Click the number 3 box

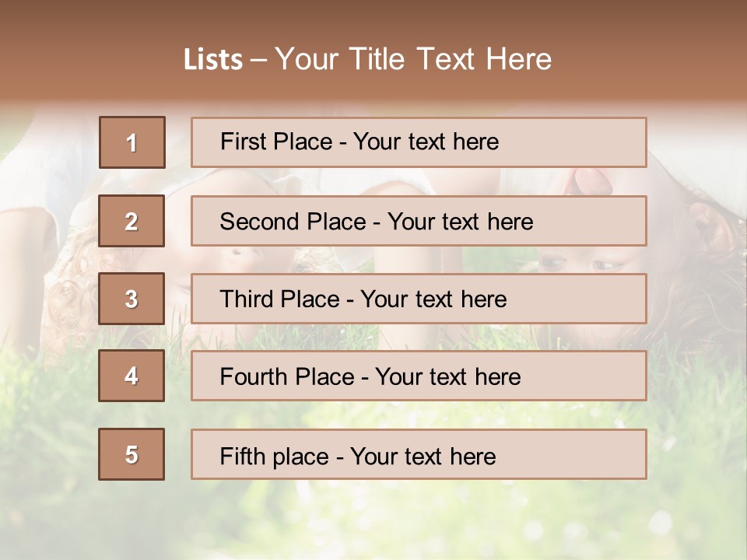132,299
